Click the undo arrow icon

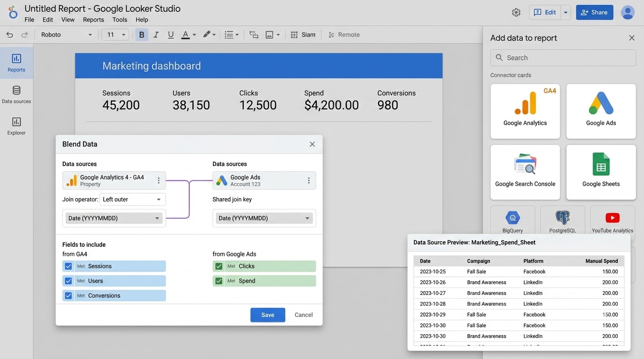[10, 35]
